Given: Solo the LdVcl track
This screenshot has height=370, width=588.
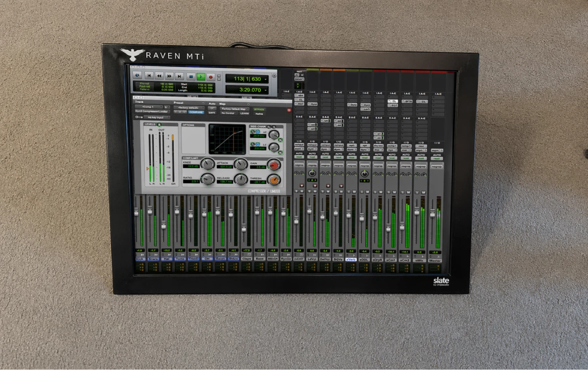Looking at the screenshot, I should pyautogui.click(x=310, y=191).
